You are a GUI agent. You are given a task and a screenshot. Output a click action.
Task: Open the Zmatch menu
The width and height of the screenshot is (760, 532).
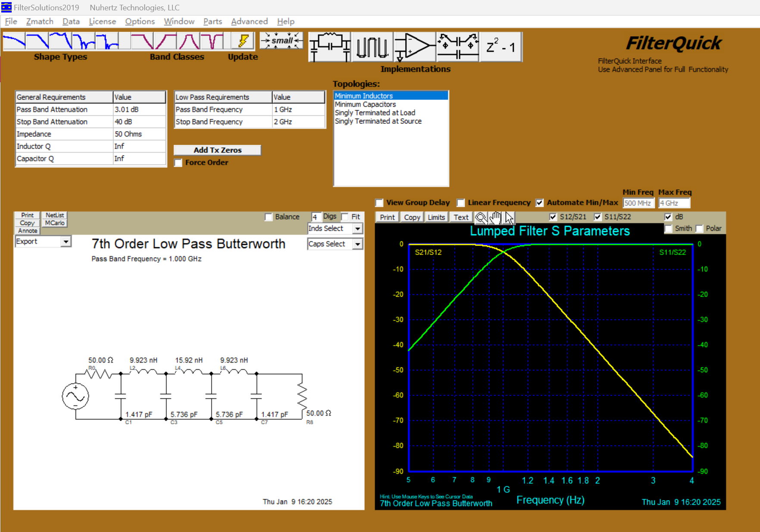coord(40,22)
